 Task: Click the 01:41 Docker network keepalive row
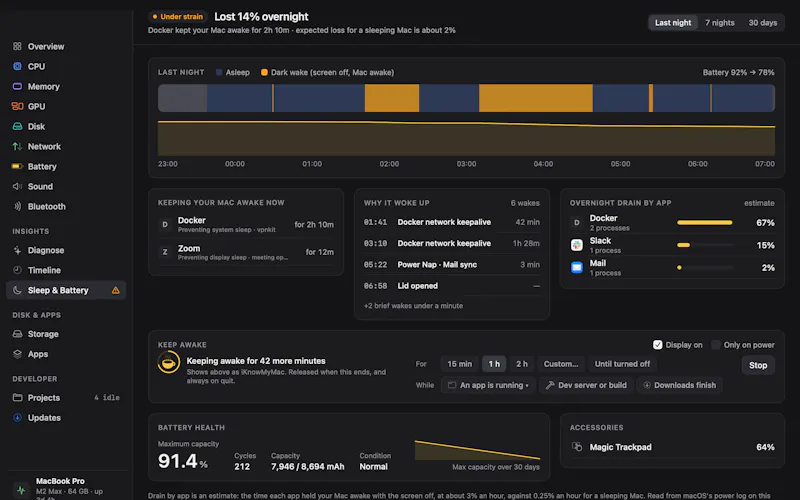click(452, 222)
